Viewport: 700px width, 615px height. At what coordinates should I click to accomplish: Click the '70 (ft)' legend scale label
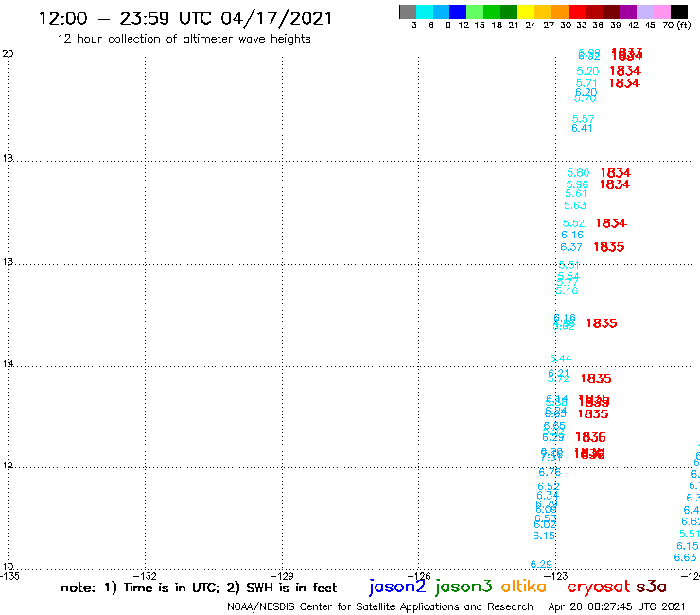pos(676,25)
